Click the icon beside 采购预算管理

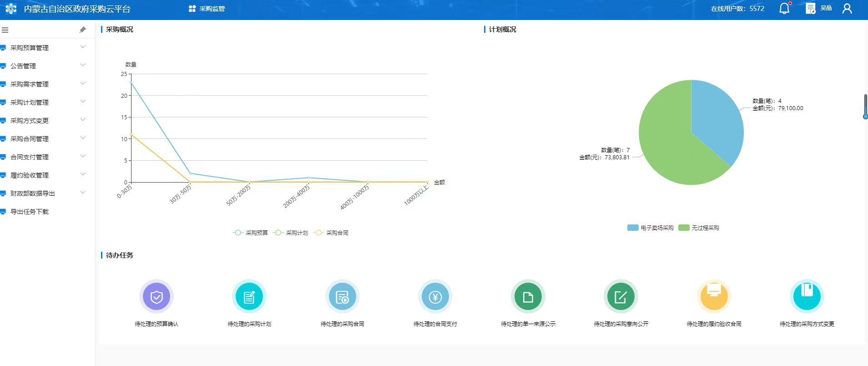tap(3, 48)
